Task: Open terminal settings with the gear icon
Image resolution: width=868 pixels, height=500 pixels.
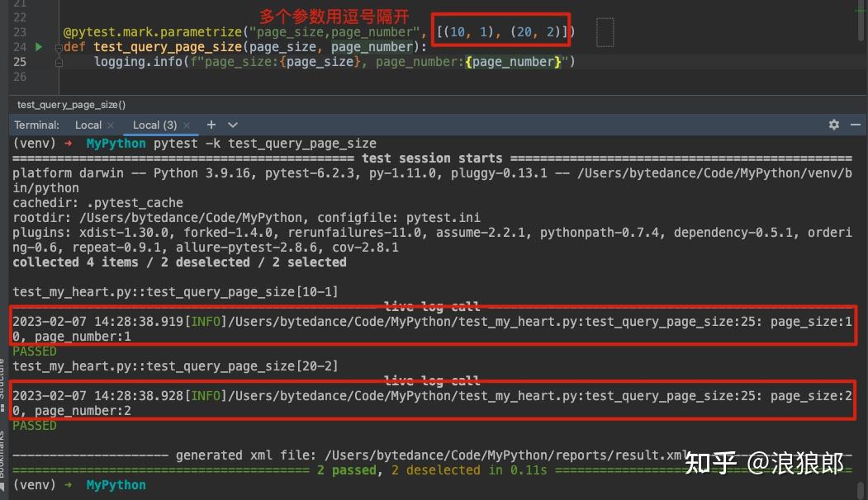Action: [834, 124]
